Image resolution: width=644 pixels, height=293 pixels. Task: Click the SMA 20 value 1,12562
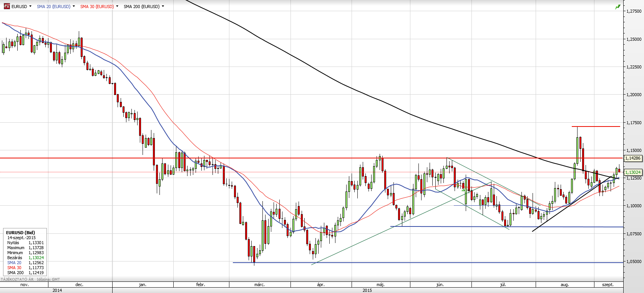click(x=36, y=263)
